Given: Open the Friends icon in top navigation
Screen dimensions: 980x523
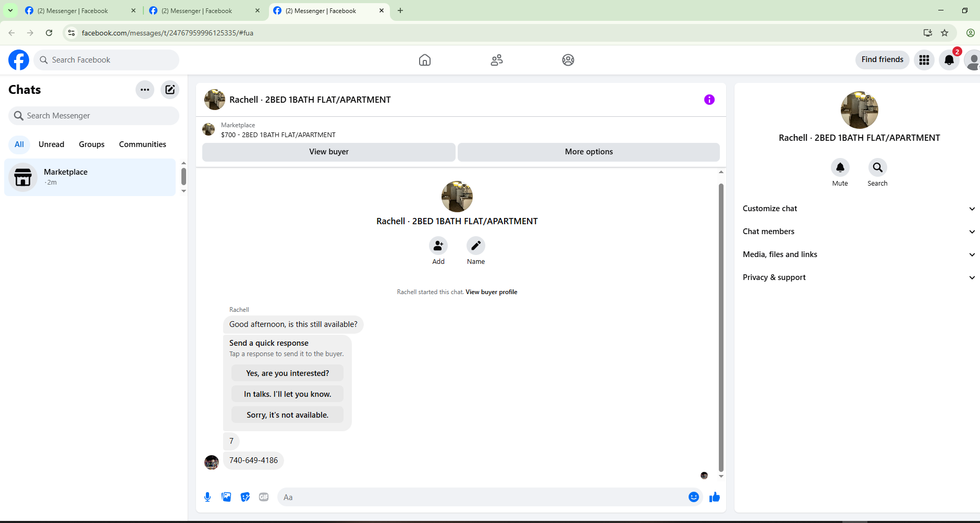Looking at the screenshot, I should (497, 60).
